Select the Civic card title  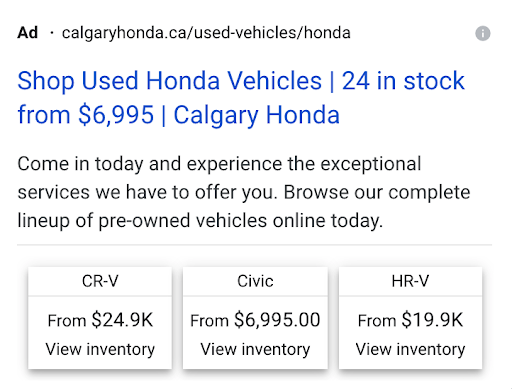(x=255, y=281)
